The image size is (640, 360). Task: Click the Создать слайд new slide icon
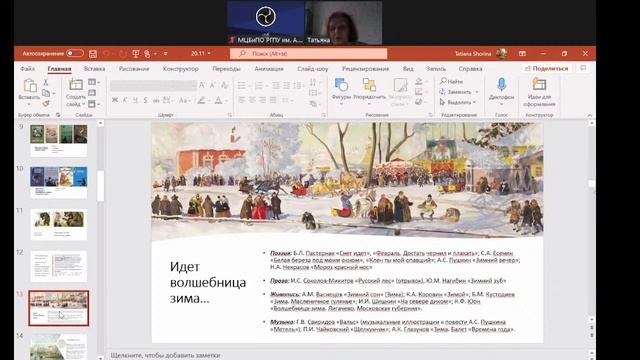[x=76, y=85]
